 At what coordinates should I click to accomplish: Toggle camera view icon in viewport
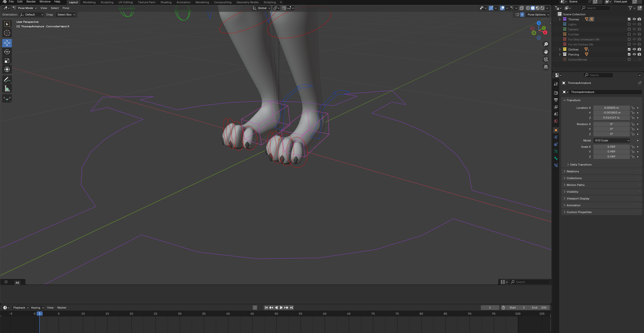[546, 59]
